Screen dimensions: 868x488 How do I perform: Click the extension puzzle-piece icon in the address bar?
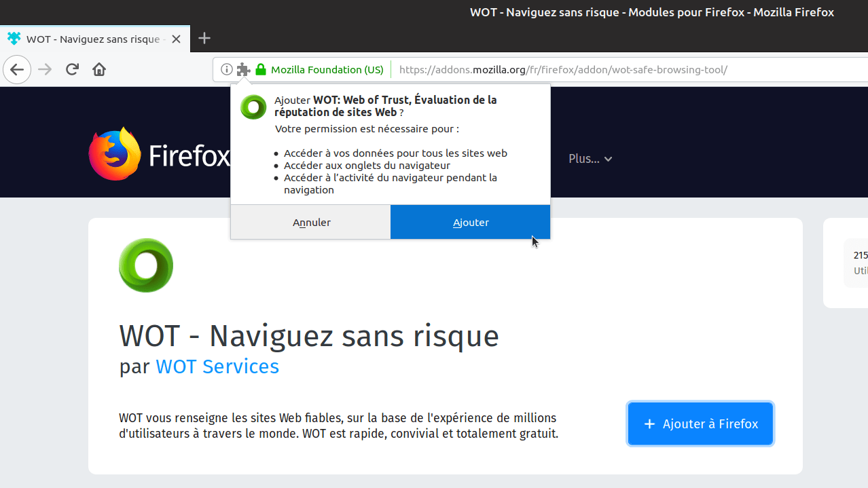coord(243,69)
